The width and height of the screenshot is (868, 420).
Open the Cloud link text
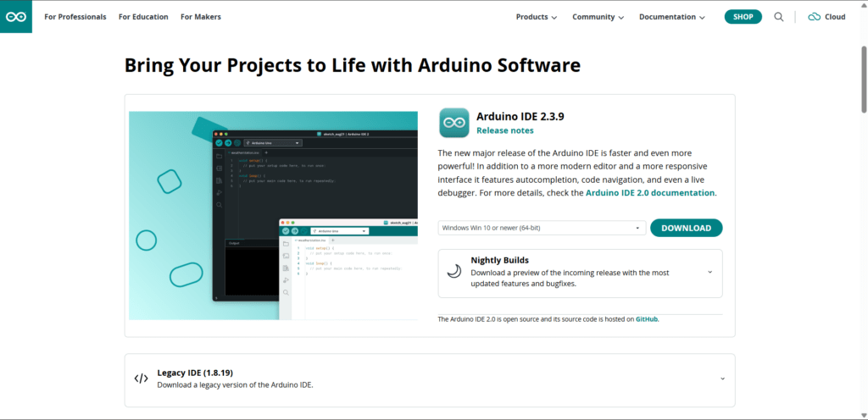point(835,17)
